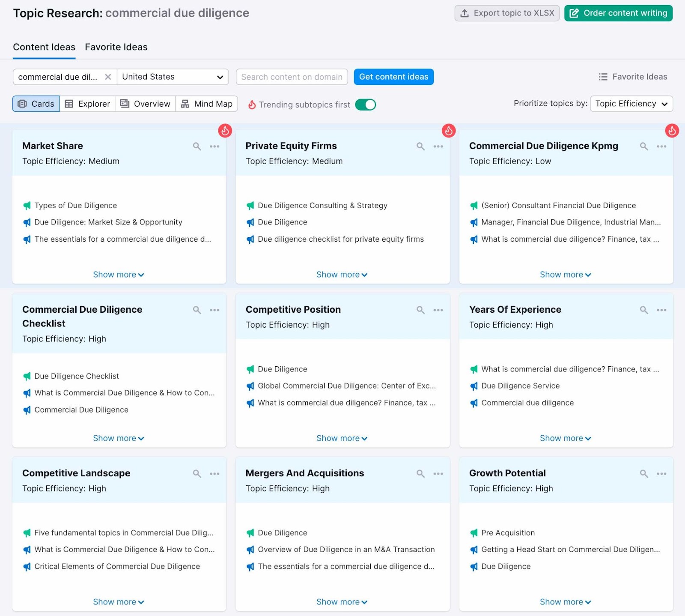Open the Prioritize topics by dropdown
The height and width of the screenshot is (616, 685).
coord(631,104)
